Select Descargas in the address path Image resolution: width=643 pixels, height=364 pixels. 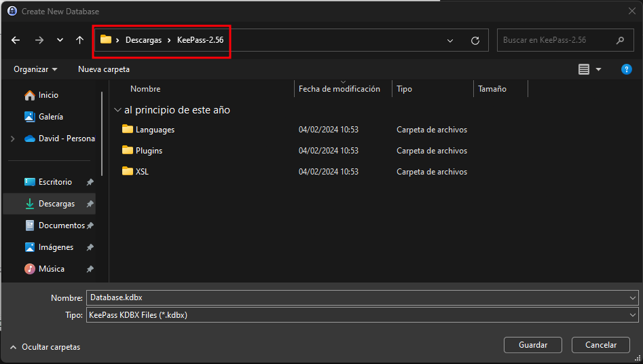coord(143,40)
